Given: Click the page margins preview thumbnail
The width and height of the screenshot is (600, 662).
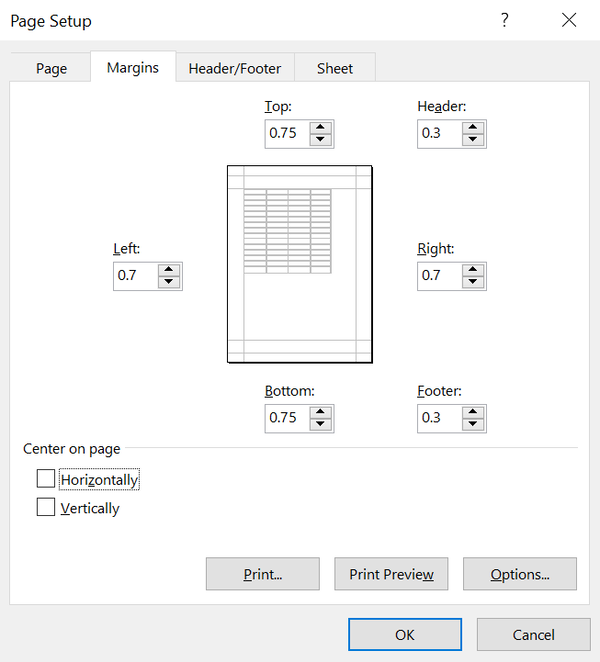Looking at the screenshot, I should tap(300, 264).
